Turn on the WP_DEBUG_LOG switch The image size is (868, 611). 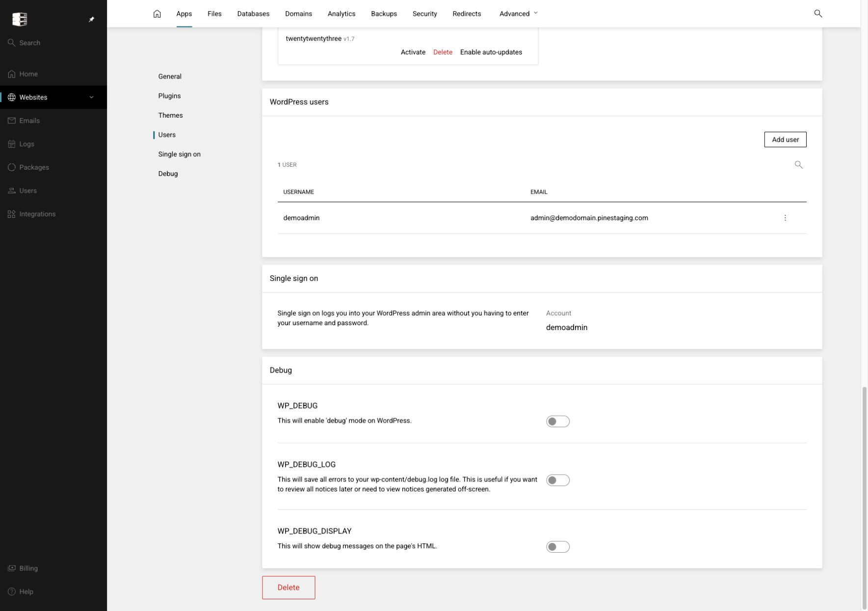557,480
